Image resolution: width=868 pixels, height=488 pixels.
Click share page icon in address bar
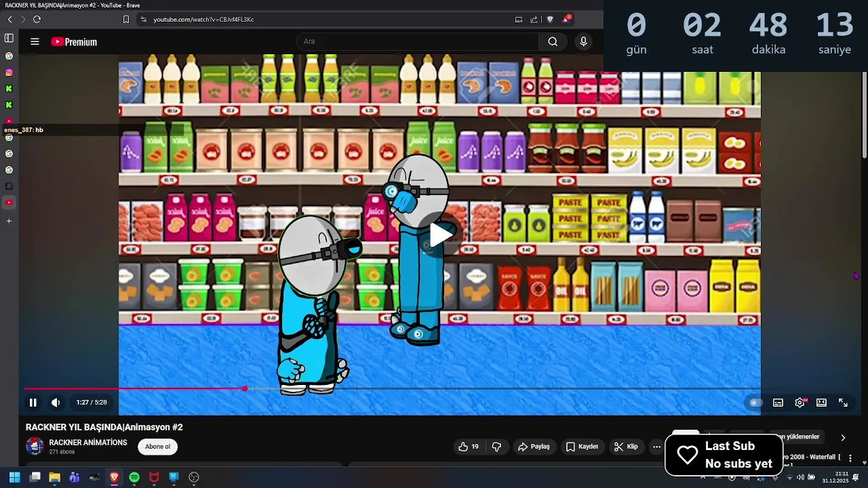point(534,20)
